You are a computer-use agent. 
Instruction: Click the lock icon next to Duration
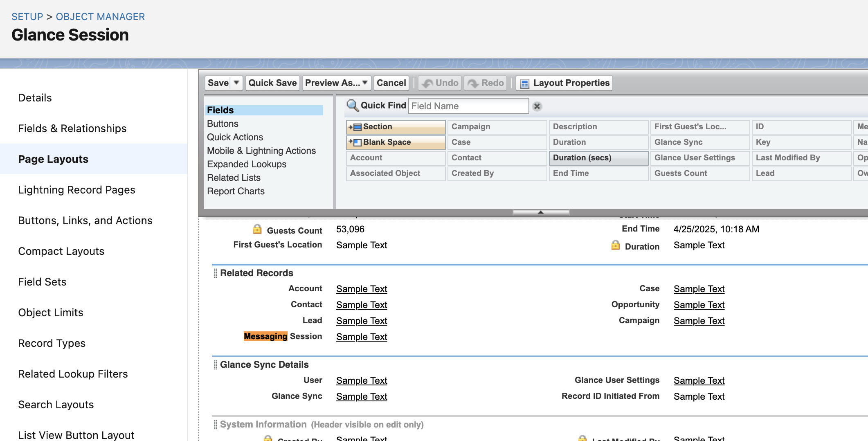coord(615,245)
